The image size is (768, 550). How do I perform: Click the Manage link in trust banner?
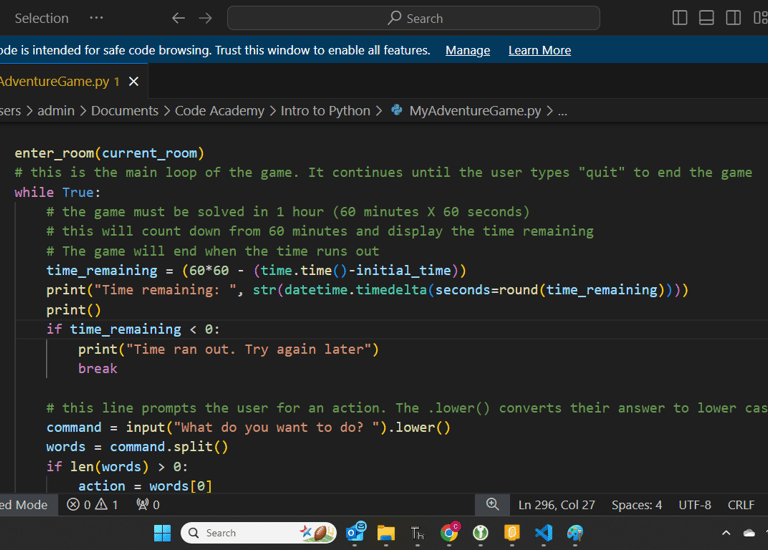467,50
